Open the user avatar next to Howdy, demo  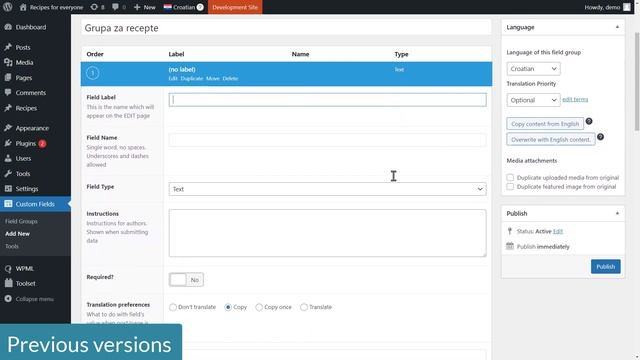(627, 7)
